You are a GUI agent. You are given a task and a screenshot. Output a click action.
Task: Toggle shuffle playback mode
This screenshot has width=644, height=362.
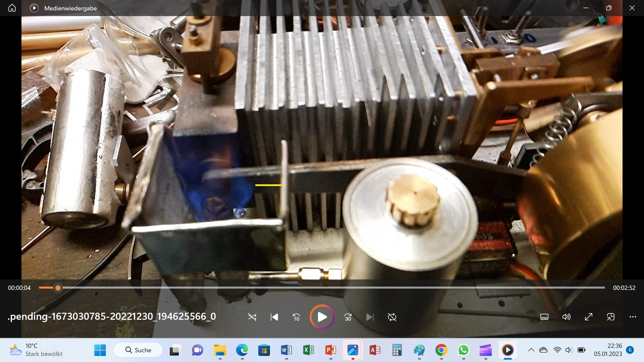click(x=252, y=317)
